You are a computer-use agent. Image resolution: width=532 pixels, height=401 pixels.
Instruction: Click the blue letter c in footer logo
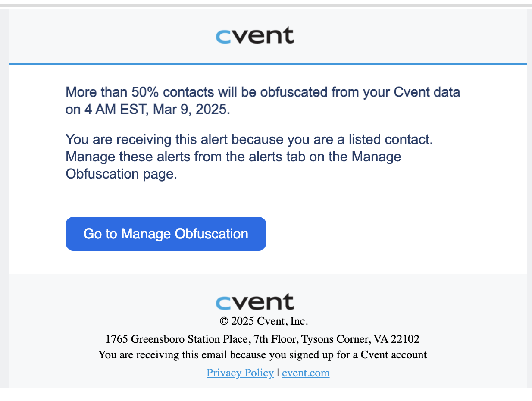223,303
